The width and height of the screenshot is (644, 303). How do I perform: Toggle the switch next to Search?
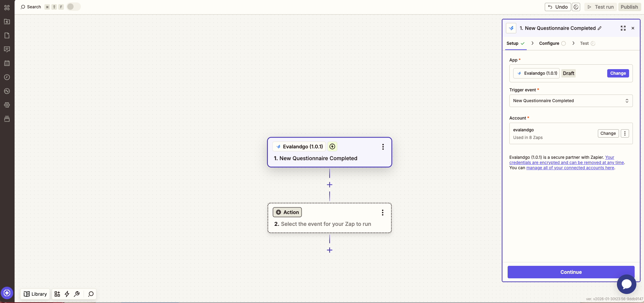tap(73, 7)
